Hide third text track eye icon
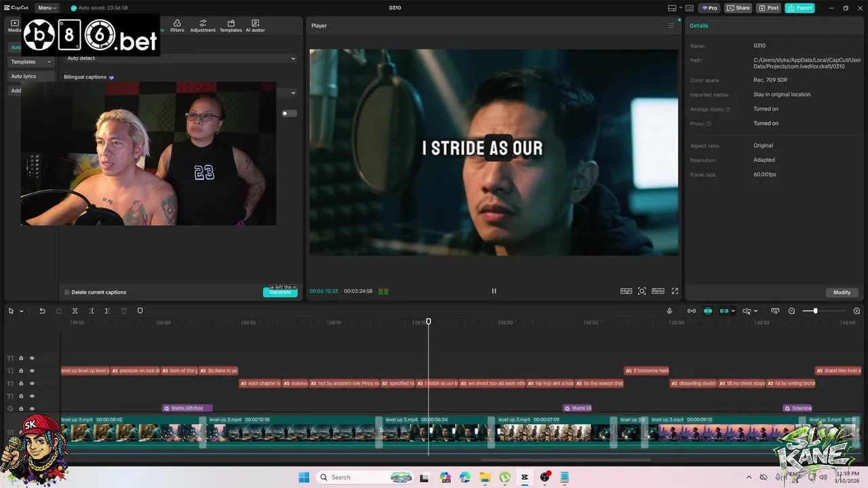 (32, 384)
